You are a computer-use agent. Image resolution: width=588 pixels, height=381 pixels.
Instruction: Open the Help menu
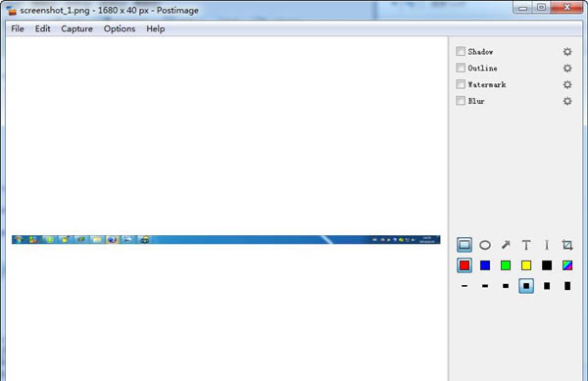click(156, 28)
